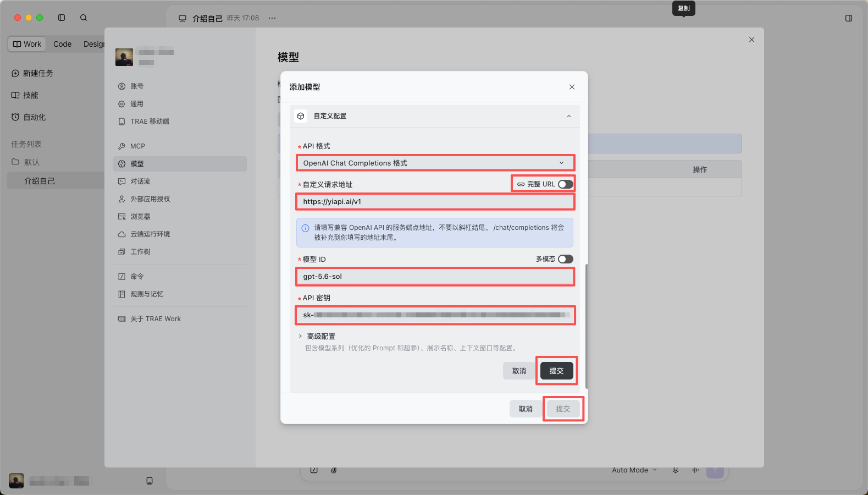Open search with the magnifier icon

[84, 18]
